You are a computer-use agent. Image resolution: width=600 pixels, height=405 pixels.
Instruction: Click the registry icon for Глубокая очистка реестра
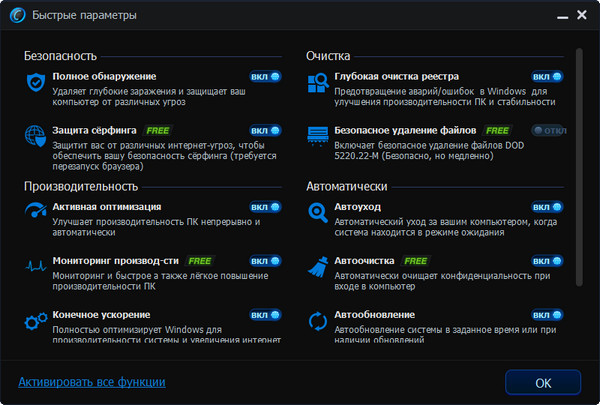pyautogui.click(x=318, y=83)
